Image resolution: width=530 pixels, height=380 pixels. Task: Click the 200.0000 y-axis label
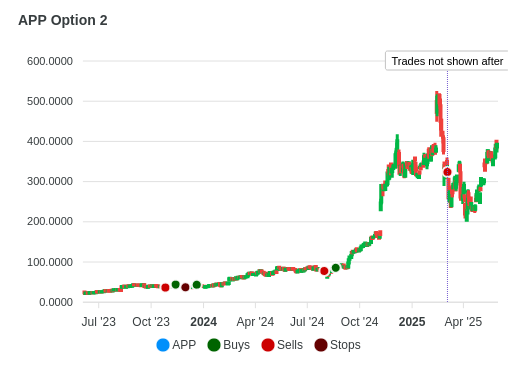tap(50, 221)
